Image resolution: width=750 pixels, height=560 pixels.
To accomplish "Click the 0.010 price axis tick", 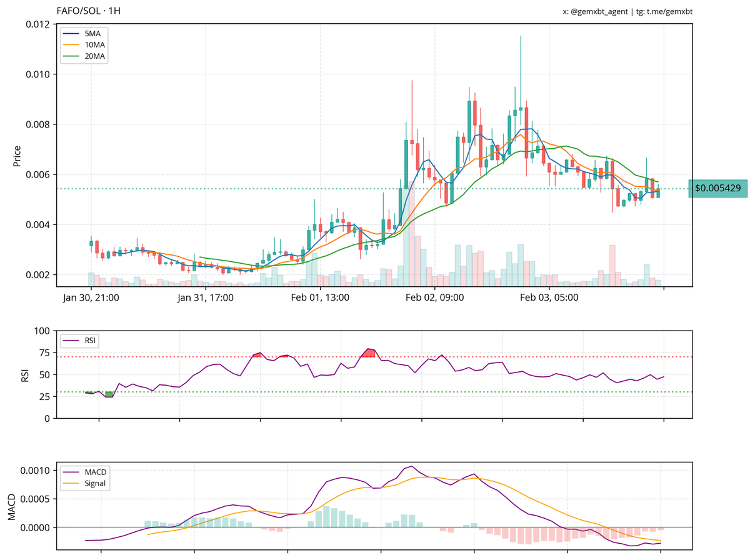I will click(38, 74).
